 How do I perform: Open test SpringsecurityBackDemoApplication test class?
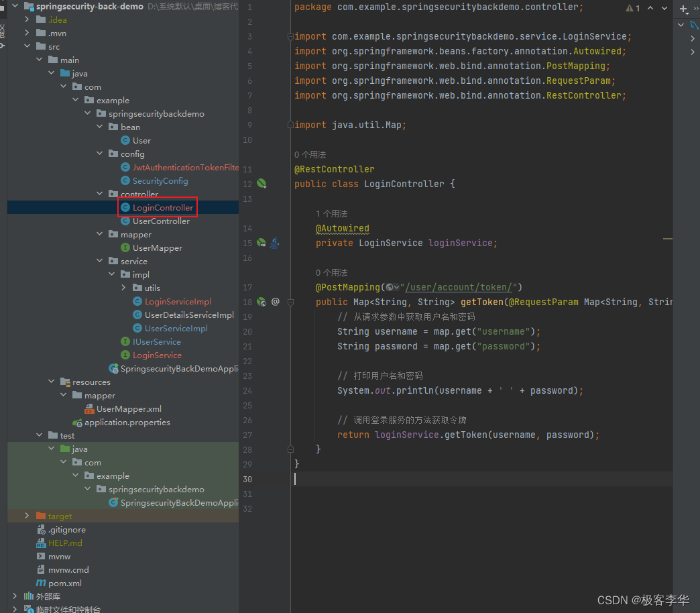click(x=174, y=503)
